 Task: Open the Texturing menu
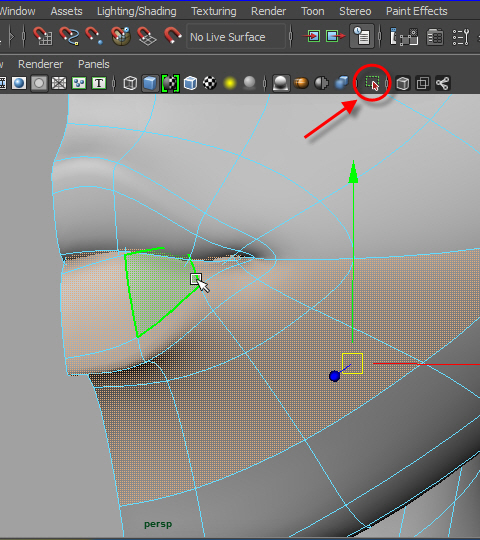[214, 11]
